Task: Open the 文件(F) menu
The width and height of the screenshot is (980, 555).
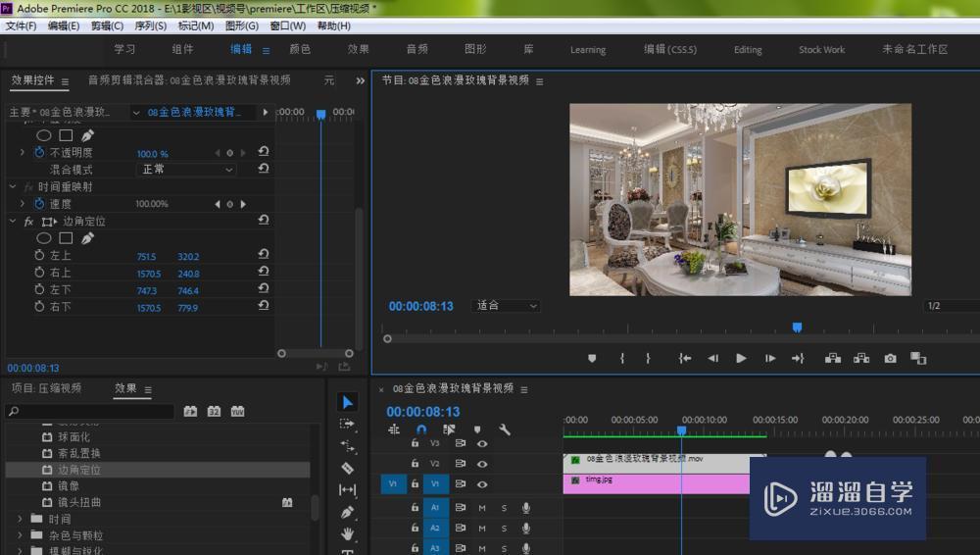Action: click(21, 25)
